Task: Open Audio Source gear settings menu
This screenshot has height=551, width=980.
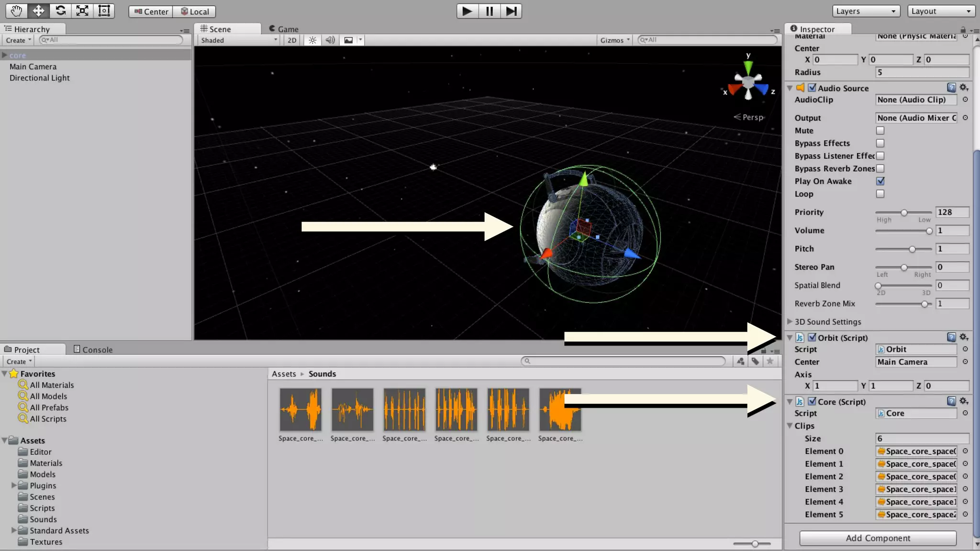Action: [964, 88]
